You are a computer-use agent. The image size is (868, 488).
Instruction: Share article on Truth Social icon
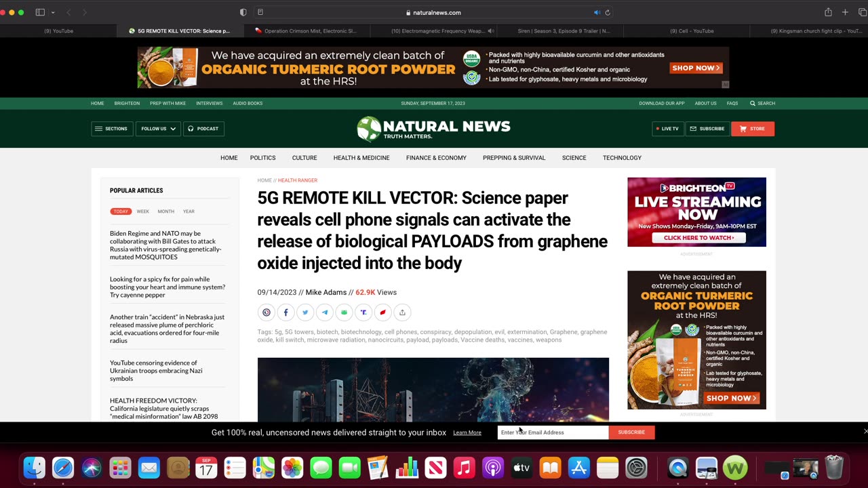(363, 312)
